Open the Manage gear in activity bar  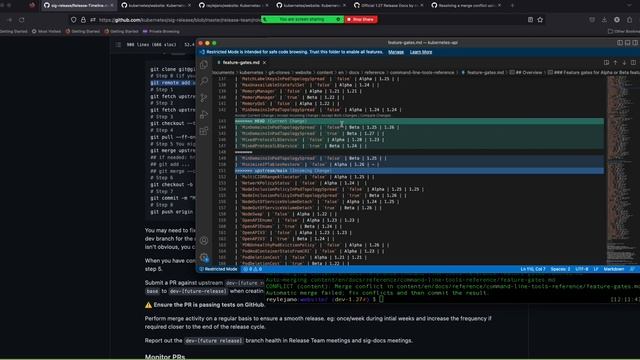pyautogui.click(x=204, y=257)
